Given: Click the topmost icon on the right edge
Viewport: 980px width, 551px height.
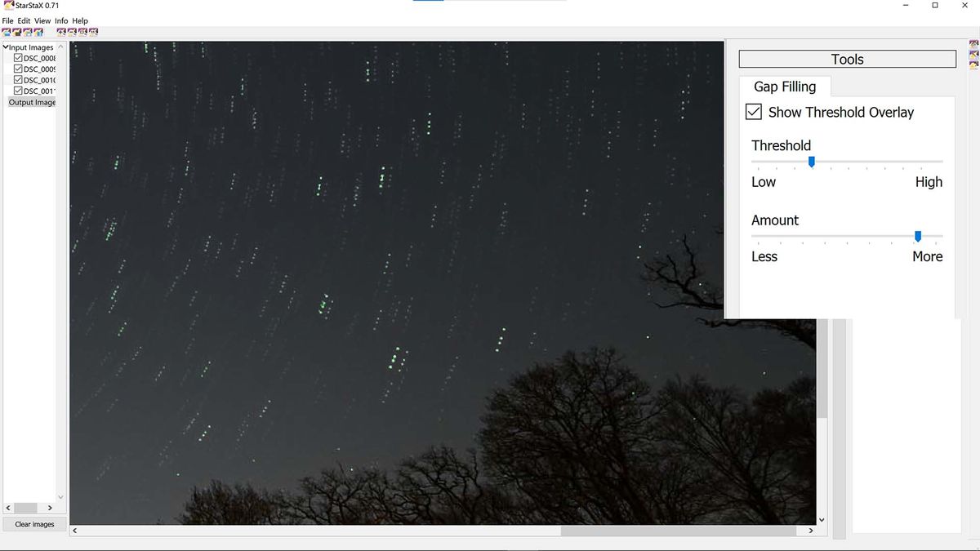Looking at the screenshot, I should (x=974, y=43).
